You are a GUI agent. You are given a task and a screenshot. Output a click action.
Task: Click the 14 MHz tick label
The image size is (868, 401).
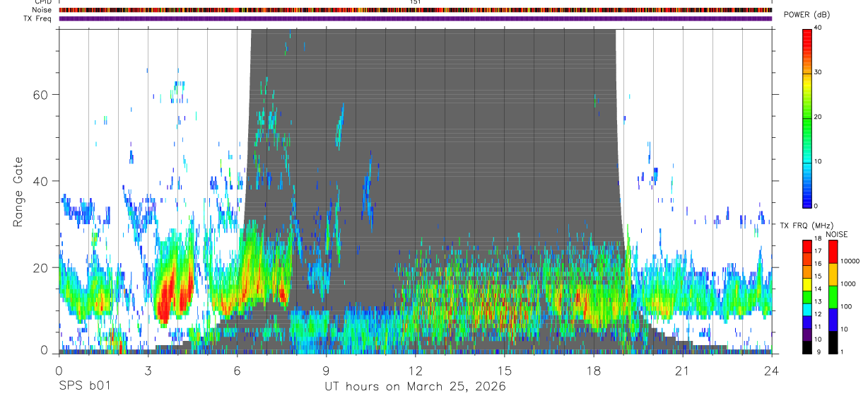(819, 289)
